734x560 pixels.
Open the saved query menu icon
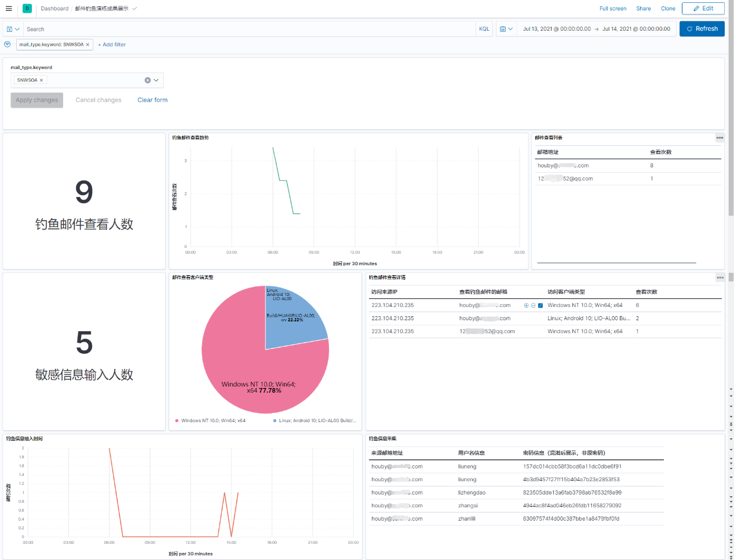point(13,29)
